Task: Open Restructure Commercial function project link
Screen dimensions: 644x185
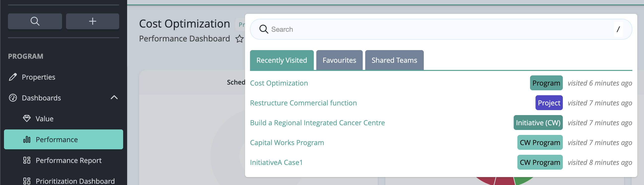Action: click(303, 103)
